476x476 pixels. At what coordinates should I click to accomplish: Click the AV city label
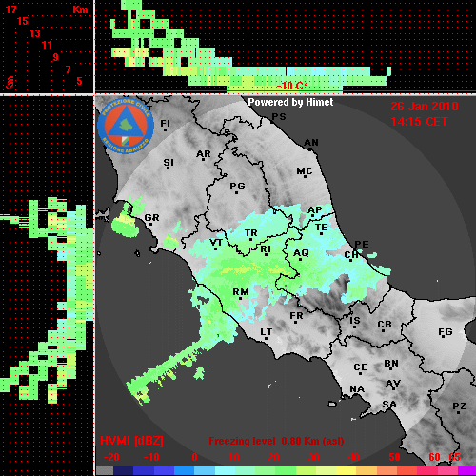[x=393, y=384]
